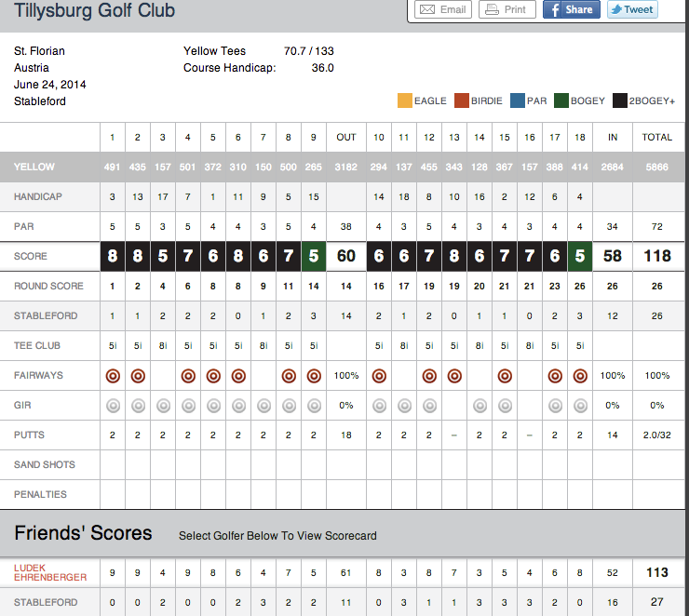Select the fairway target icon for hole 12
The image size is (689, 616).
(429, 376)
